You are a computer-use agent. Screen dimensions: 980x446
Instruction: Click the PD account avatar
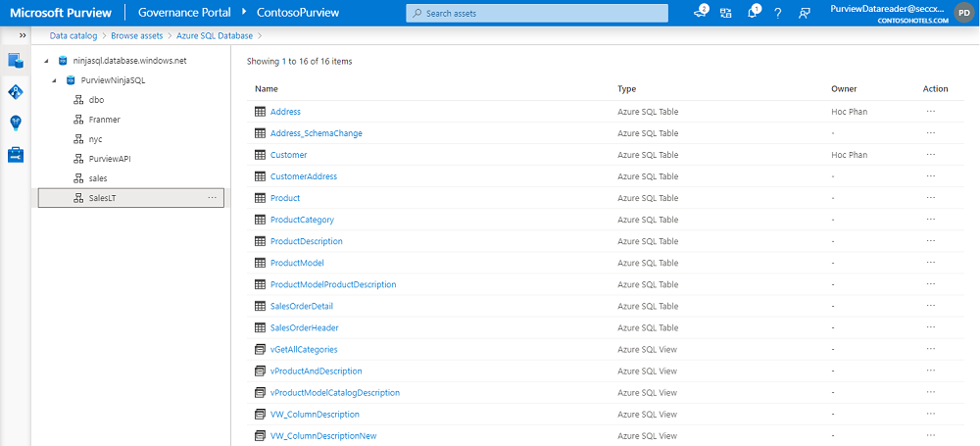point(964,13)
